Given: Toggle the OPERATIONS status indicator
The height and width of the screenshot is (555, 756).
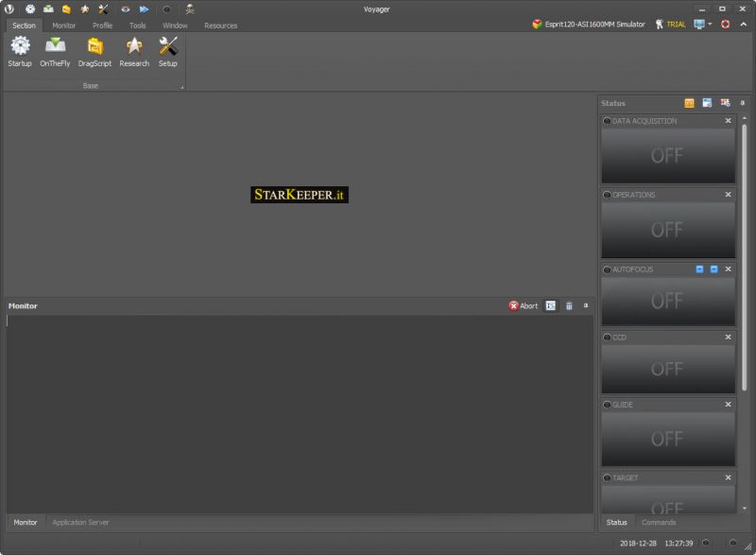Looking at the screenshot, I should pos(607,195).
